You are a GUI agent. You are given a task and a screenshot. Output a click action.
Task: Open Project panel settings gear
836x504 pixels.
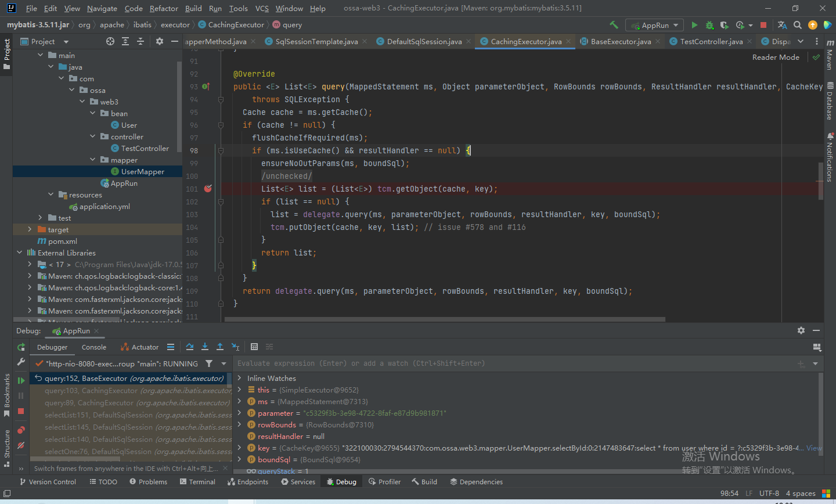[160, 41]
